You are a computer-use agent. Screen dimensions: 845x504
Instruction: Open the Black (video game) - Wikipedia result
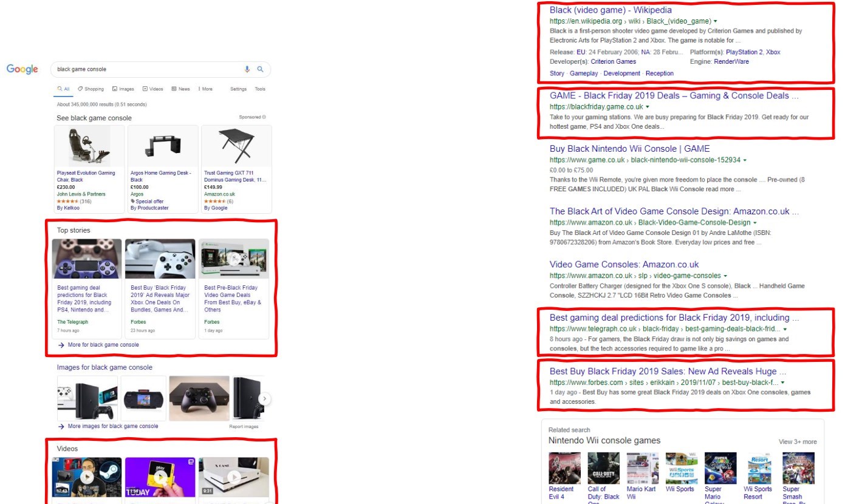click(x=611, y=10)
